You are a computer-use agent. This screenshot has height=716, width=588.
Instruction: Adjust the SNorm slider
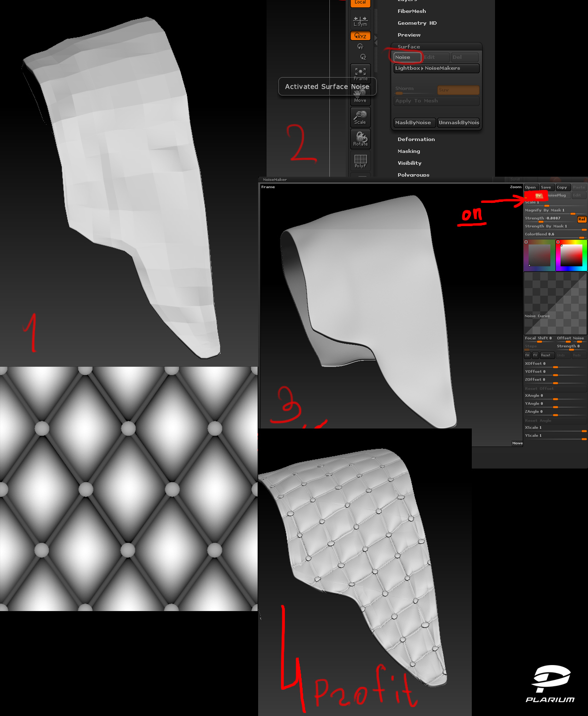[415, 90]
